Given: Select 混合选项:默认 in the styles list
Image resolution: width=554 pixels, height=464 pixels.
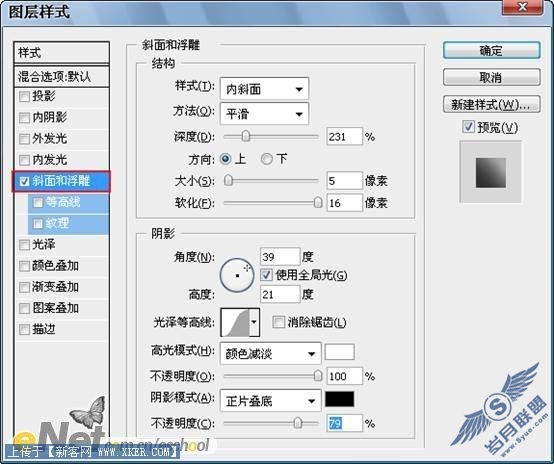Looking at the screenshot, I should pos(61,76).
